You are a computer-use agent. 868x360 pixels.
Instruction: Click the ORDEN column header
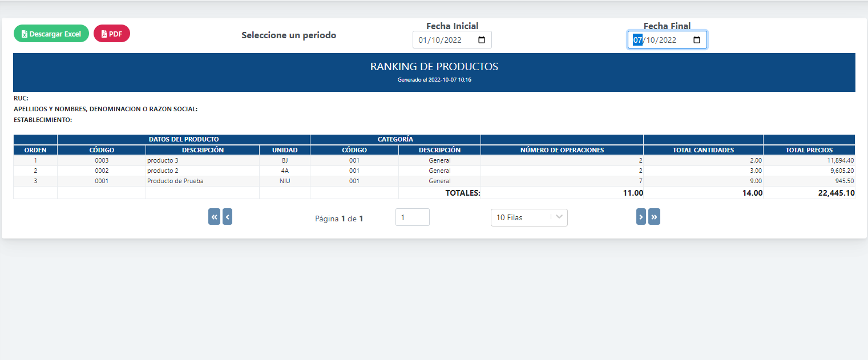[x=35, y=150]
